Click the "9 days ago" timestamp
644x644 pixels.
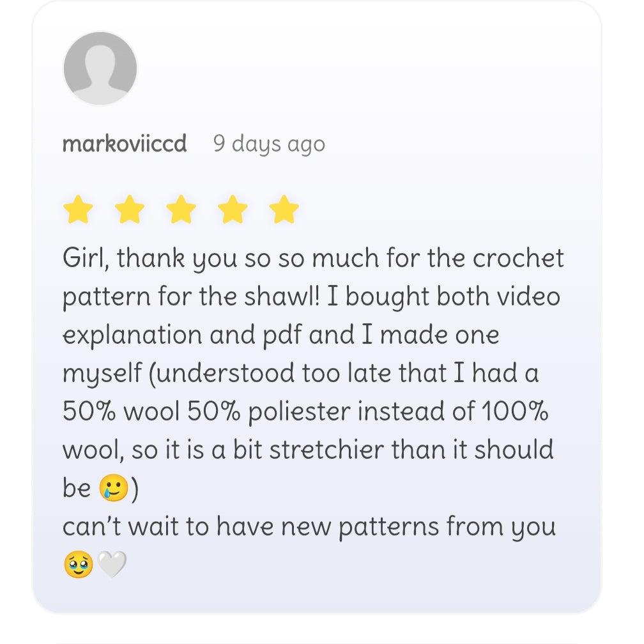(269, 144)
